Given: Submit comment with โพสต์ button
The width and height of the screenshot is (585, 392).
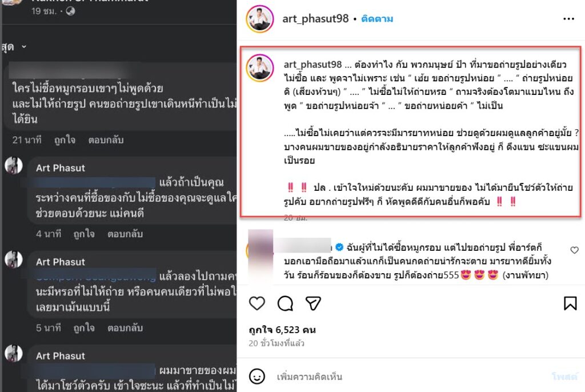Looking at the screenshot, I should click(x=564, y=377).
